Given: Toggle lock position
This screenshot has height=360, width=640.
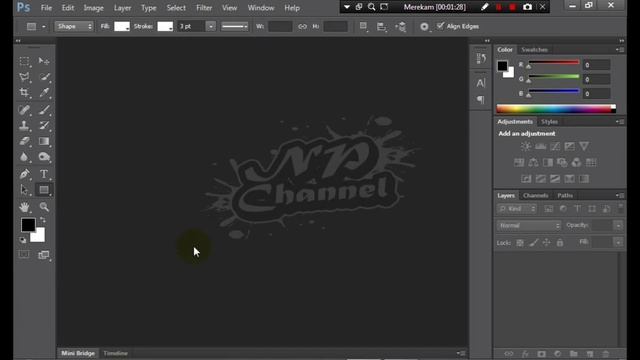Looking at the screenshot, I should (x=547, y=243).
